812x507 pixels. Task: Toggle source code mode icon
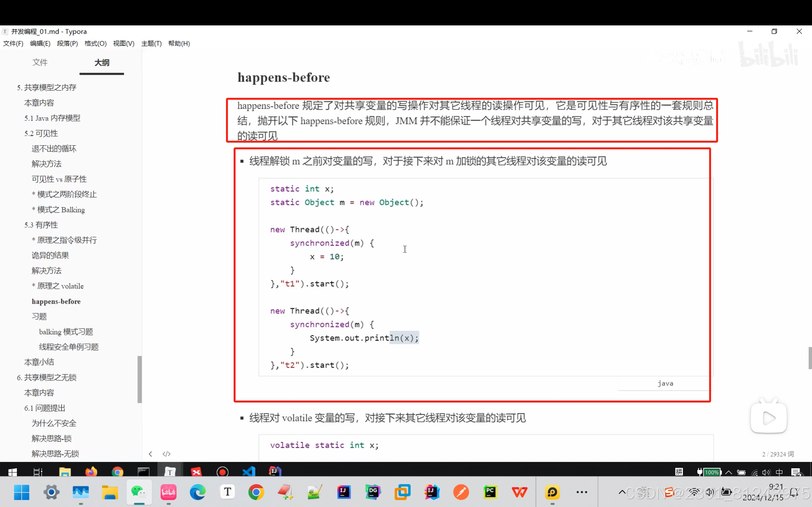(166, 454)
